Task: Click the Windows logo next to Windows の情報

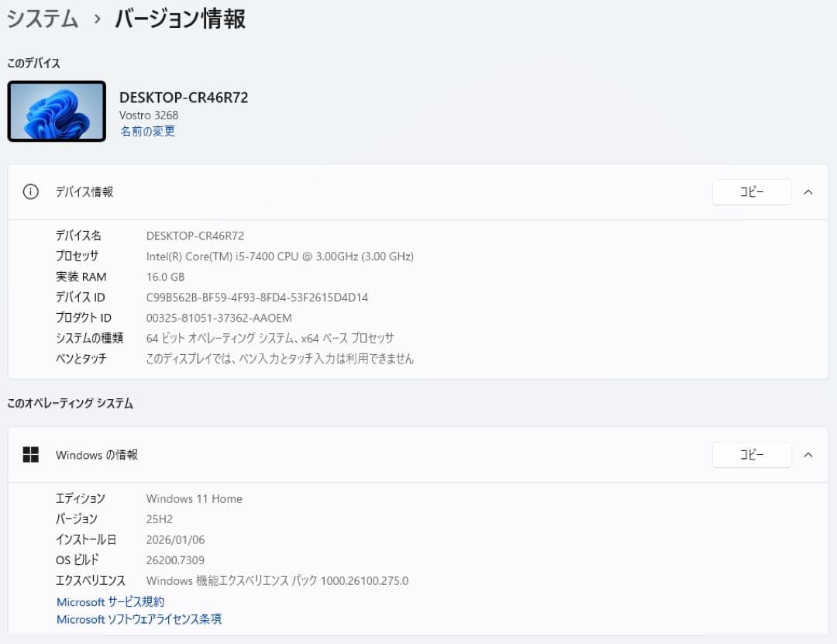Action: tap(31, 455)
